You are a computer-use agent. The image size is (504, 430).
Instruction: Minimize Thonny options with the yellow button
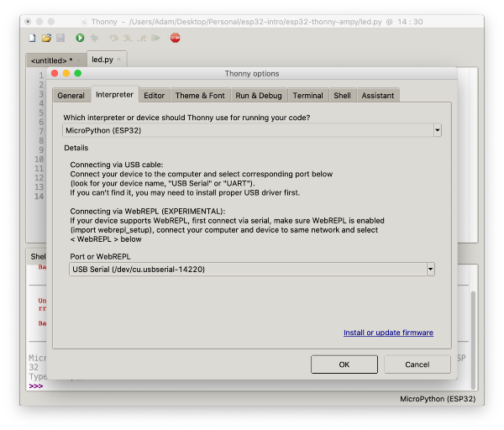(66, 73)
